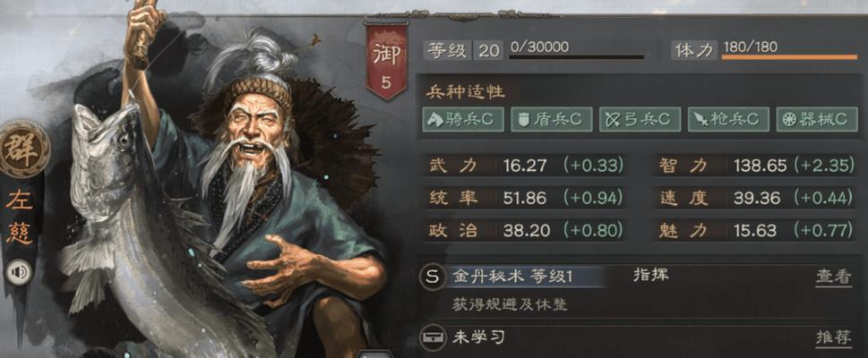
Task: Click the S rank skill circle icon
Action: (433, 277)
